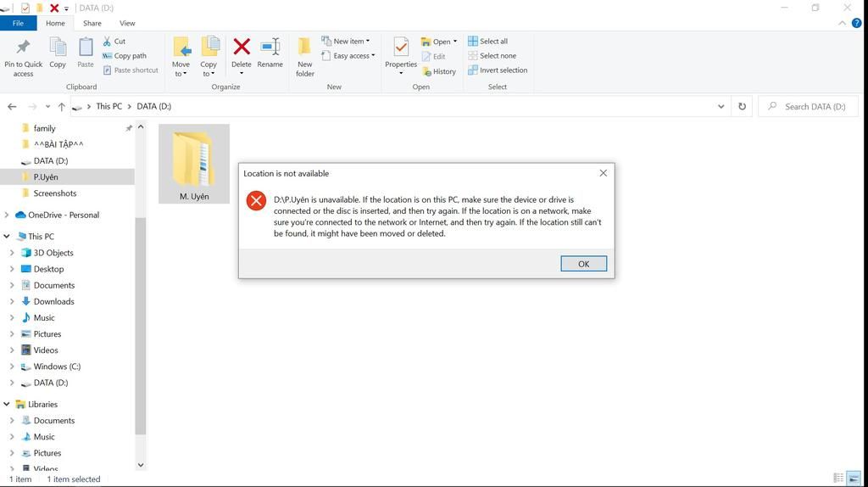
Task: Select the Home ribbon tab
Action: point(55,23)
